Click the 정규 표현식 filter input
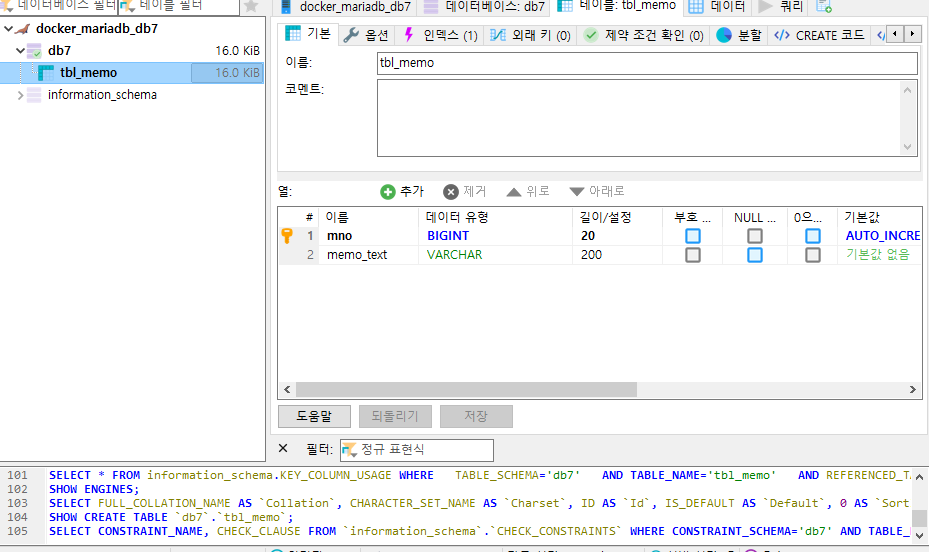Viewport: 929px width, 552px height. pos(417,450)
